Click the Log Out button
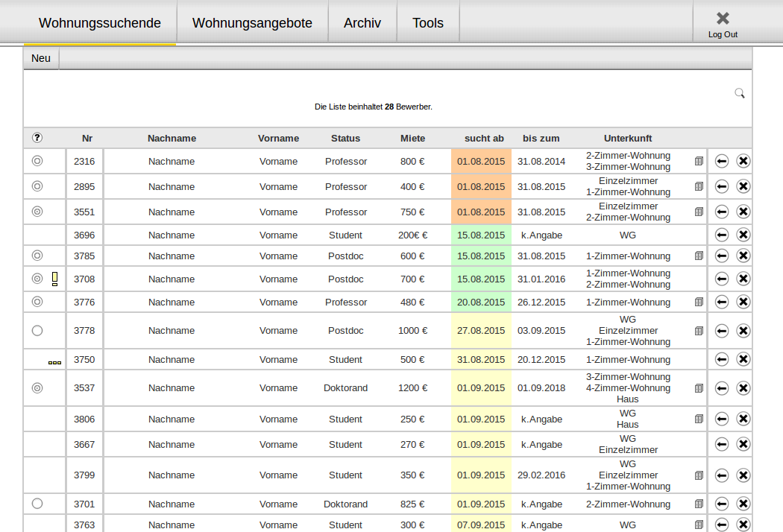 (723, 24)
